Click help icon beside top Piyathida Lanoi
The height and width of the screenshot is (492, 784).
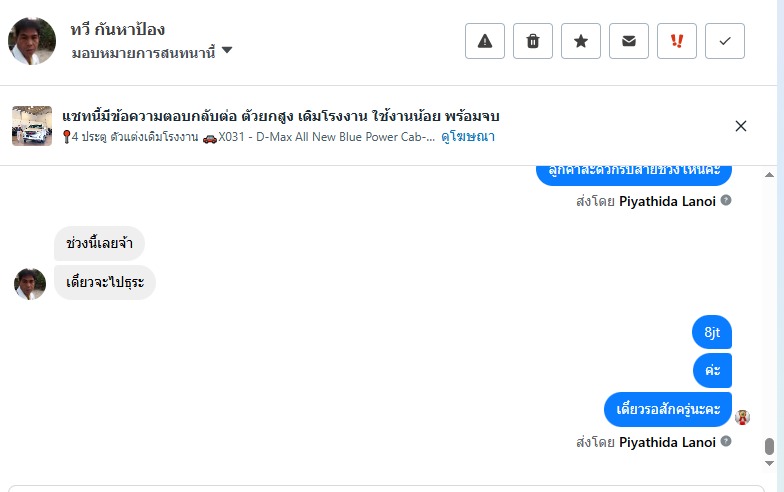pyautogui.click(x=726, y=200)
